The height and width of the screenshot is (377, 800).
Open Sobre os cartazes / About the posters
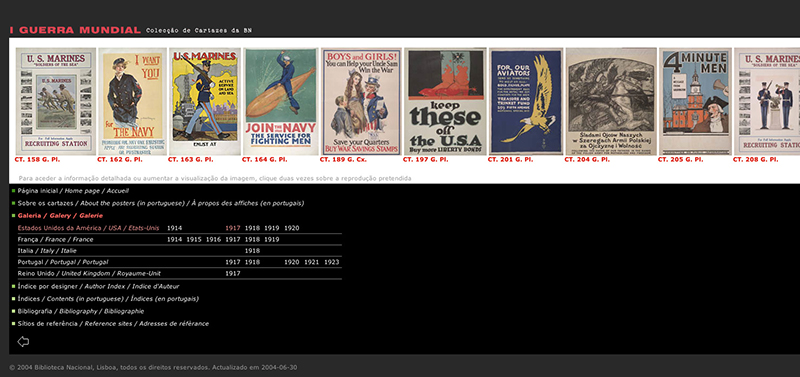(161, 203)
